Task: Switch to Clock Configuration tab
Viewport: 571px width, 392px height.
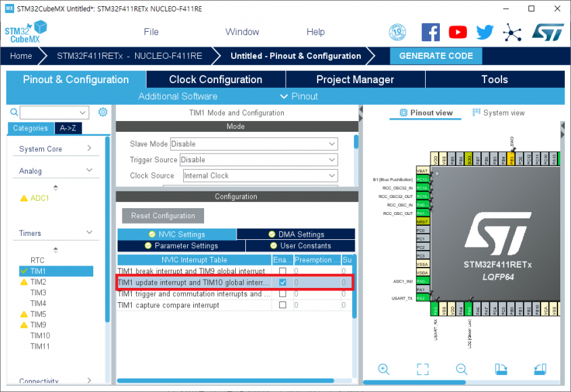Action: [x=216, y=80]
